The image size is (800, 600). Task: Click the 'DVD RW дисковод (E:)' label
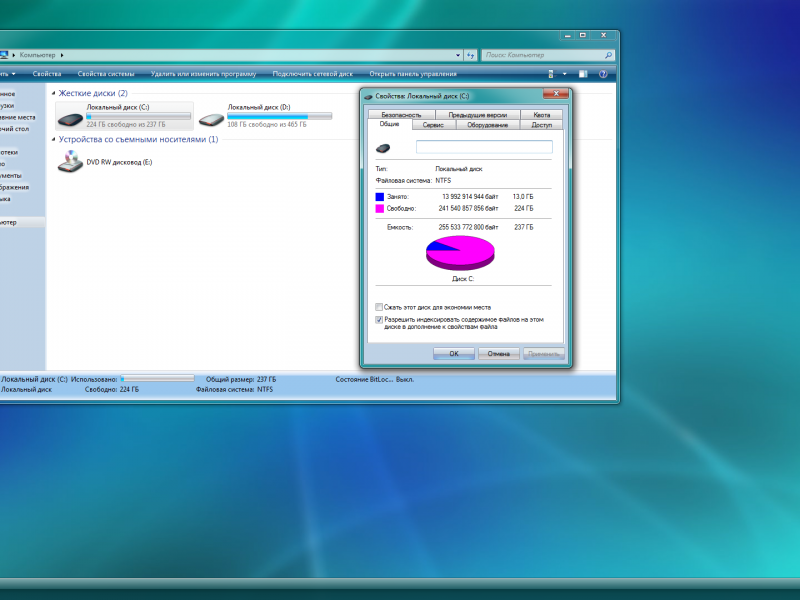coord(119,162)
